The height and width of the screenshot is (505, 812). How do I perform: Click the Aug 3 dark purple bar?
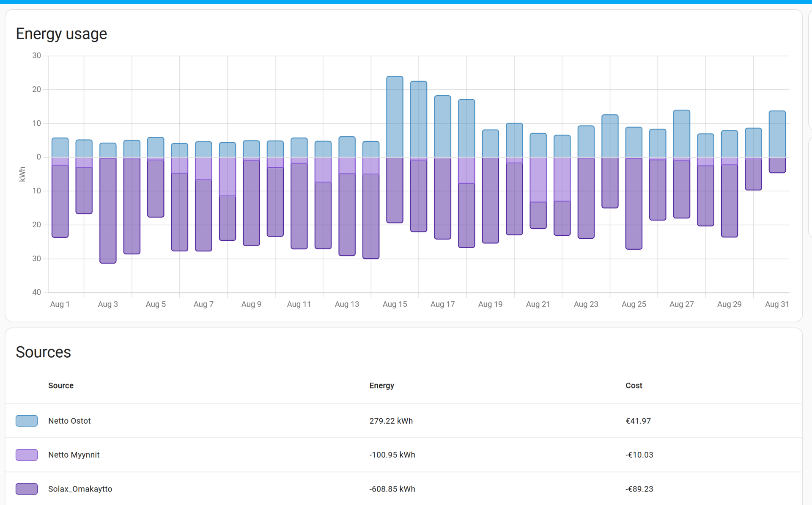(x=108, y=210)
